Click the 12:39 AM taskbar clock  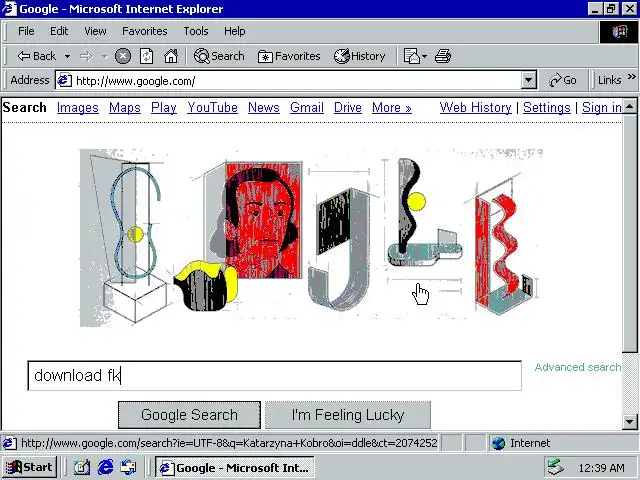[x=601, y=468]
